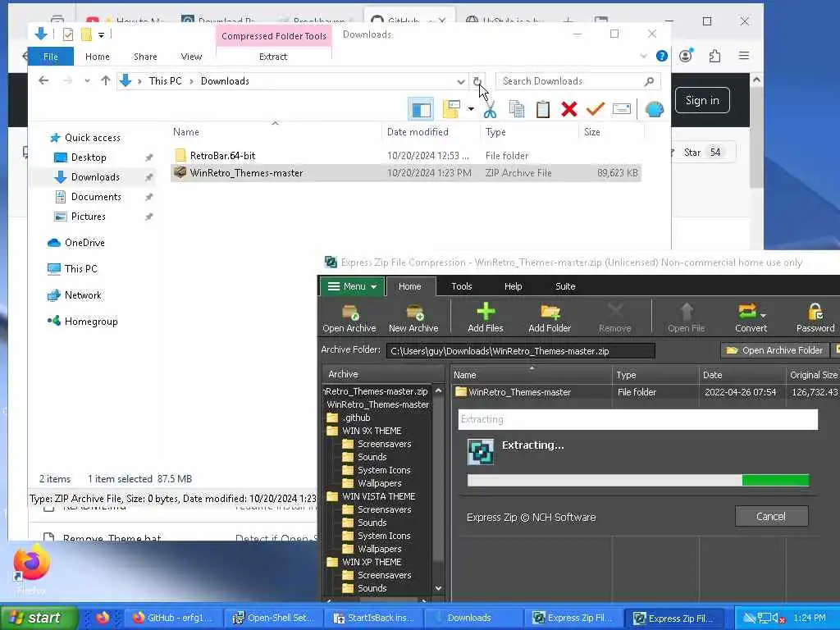840x630 pixels.
Task: Open the Extract tab under Compressed Folder Tools
Action: tap(273, 57)
